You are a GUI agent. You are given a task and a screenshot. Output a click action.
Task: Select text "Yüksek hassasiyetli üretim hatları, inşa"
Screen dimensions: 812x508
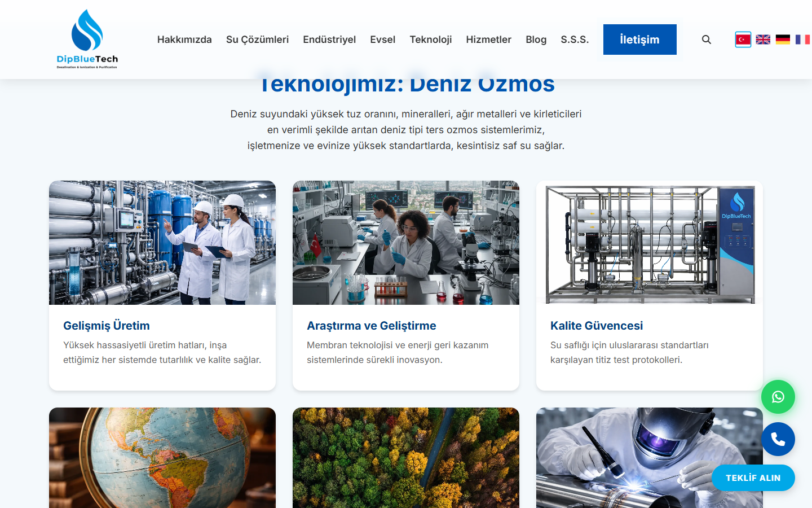[145, 345]
